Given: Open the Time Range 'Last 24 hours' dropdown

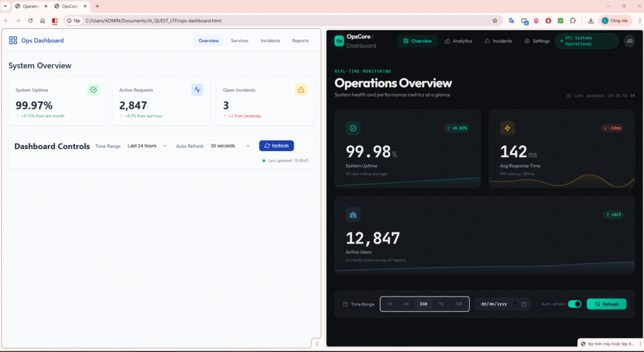Looking at the screenshot, I should pos(147,145).
